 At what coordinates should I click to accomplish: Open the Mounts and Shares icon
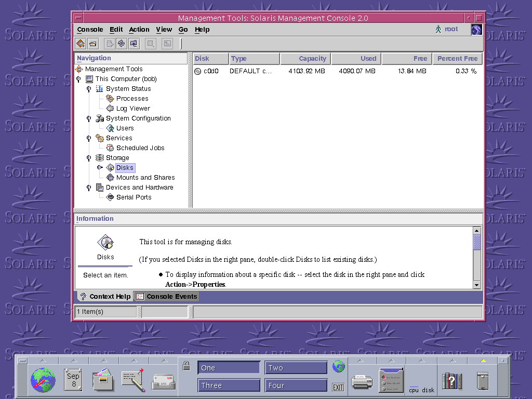click(110, 178)
